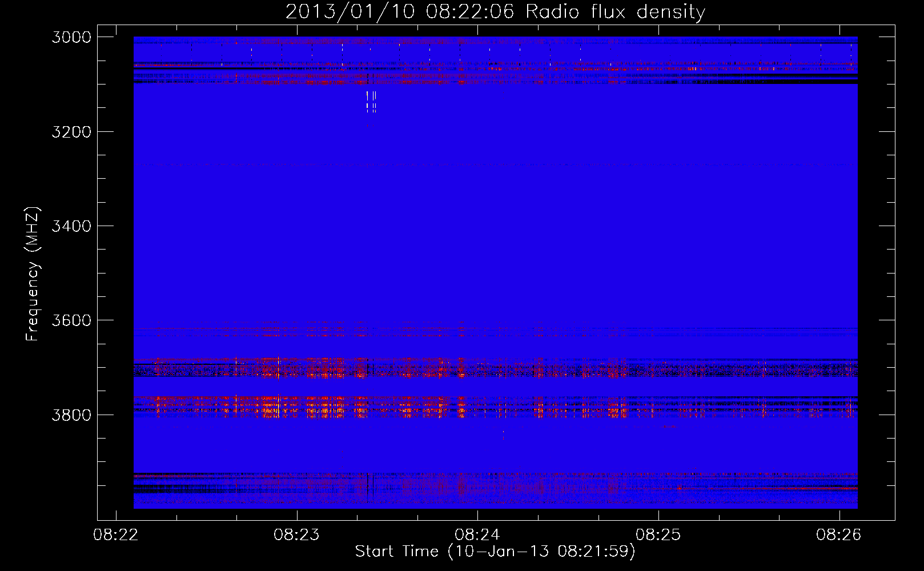Click the 08:22 time tick label
The image size is (924, 571).
click(x=116, y=535)
